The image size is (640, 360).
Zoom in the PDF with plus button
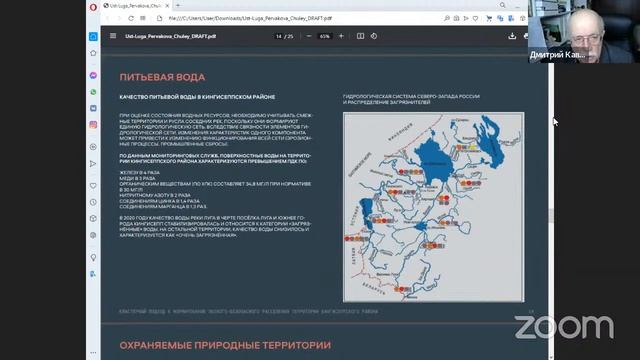coord(341,36)
